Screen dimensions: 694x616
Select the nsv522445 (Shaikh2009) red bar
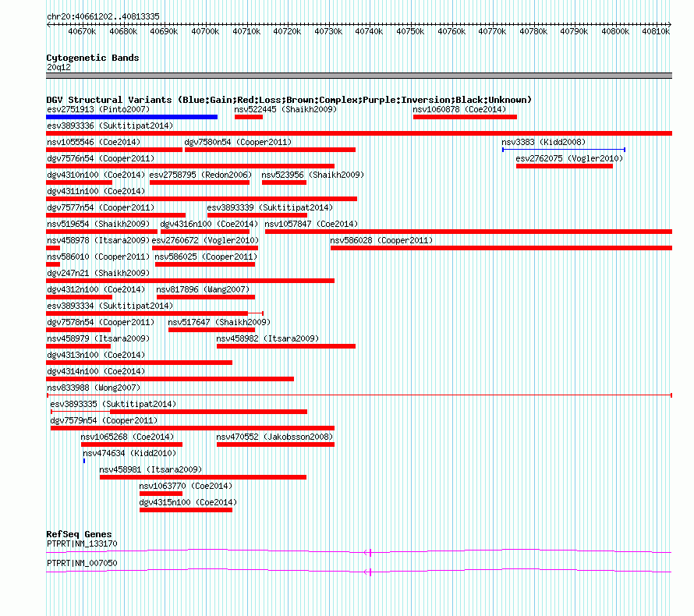tap(249, 117)
